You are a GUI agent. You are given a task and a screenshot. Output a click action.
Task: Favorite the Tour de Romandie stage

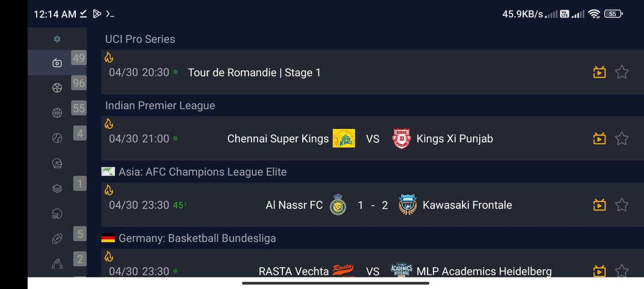click(x=622, y=71)
